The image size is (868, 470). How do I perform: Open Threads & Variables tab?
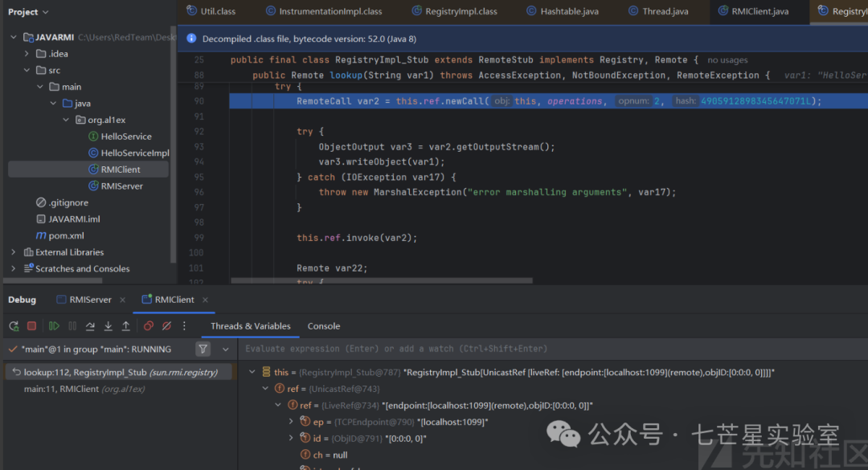pos(250,326)
